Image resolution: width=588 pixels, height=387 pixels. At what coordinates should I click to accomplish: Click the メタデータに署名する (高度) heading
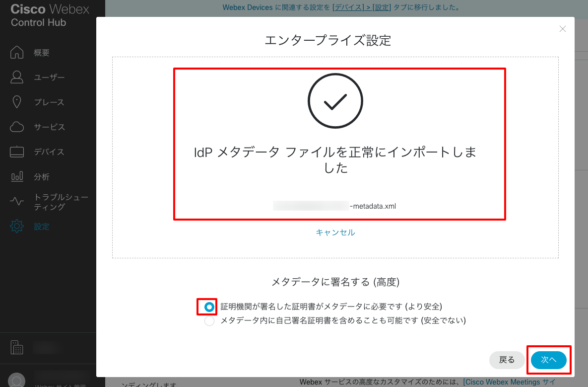tap(335, 282)
